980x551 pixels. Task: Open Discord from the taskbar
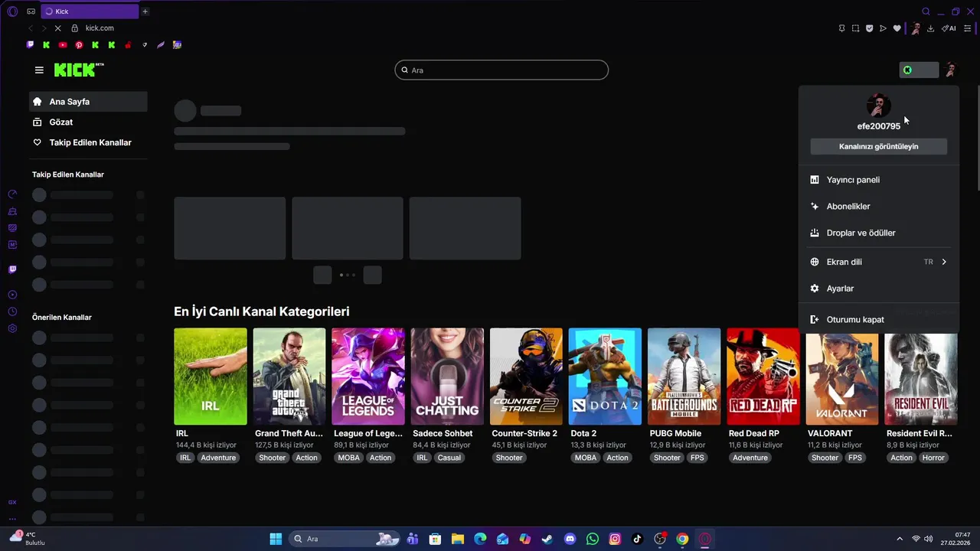[570, 539]
